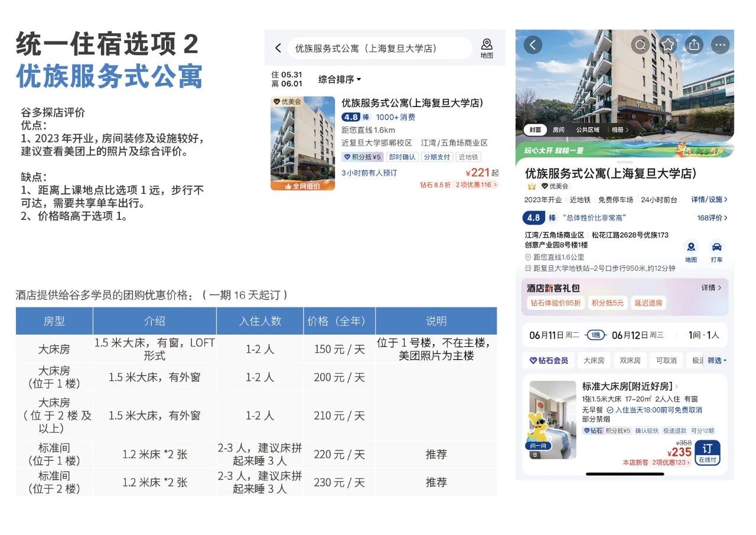Tap the 即时确认 tag
This screenshot has height=535, width=756.
pyautogui.click(x=403, y=157)
